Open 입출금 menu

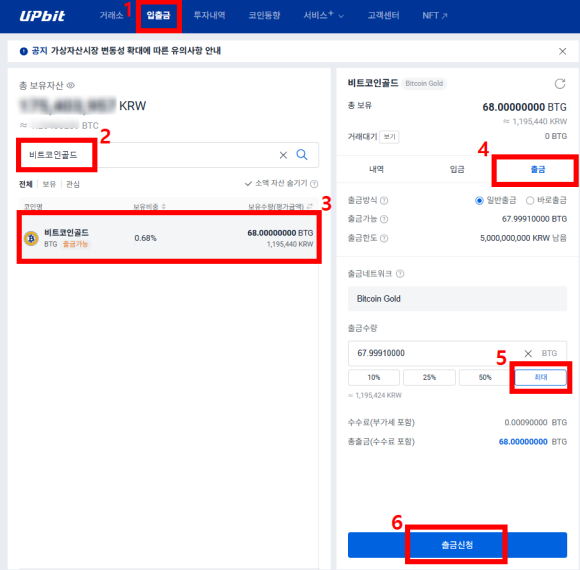pyautogui.click(x=158, y=16)
